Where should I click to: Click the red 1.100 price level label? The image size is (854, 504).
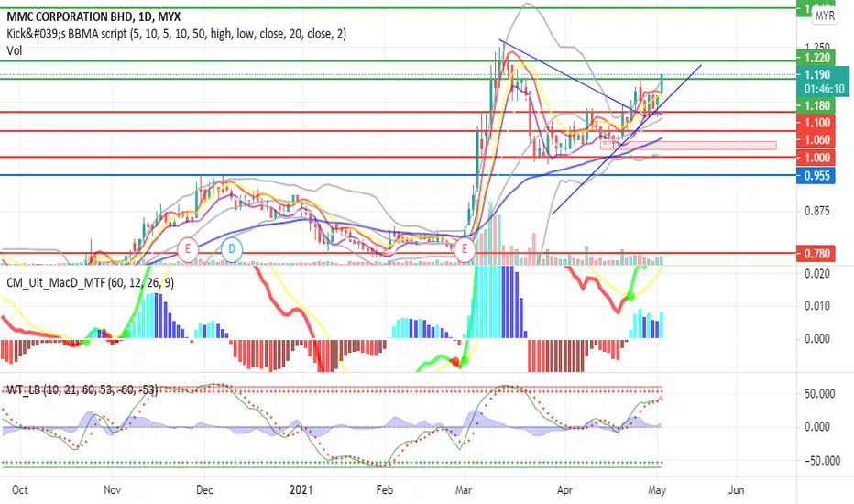tap(816, 123)
